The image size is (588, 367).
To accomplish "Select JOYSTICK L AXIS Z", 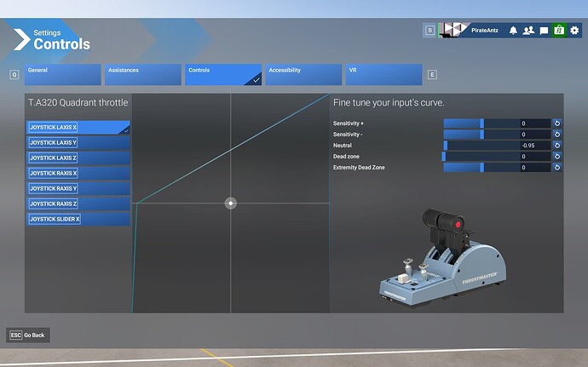I will point(78,158).
